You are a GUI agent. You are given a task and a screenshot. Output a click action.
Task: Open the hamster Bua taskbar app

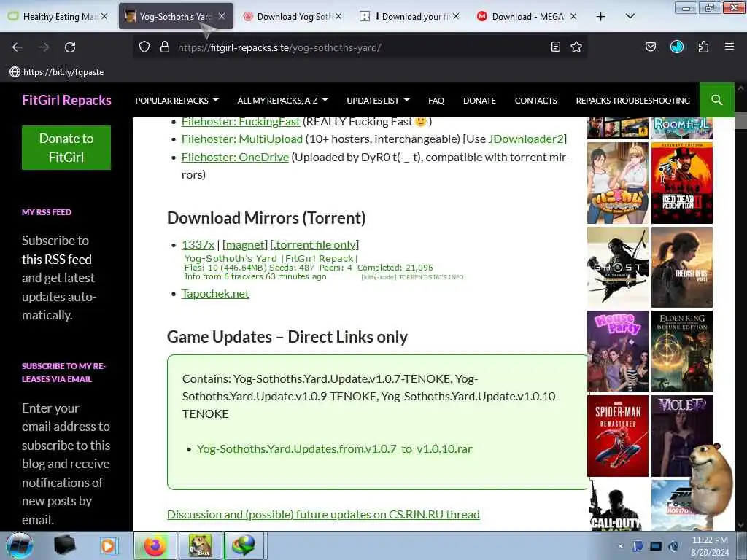click(200, 545)
